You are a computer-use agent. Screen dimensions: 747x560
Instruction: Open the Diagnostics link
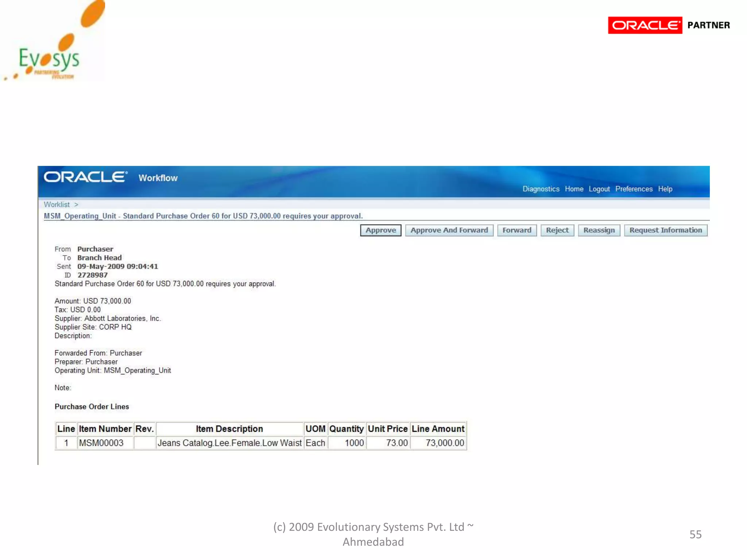541,189
